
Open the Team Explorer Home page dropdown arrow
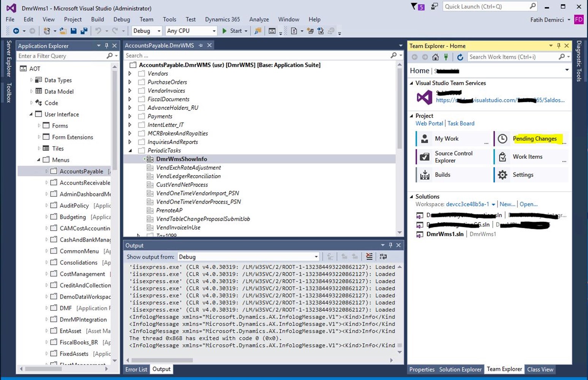point(567,70)
